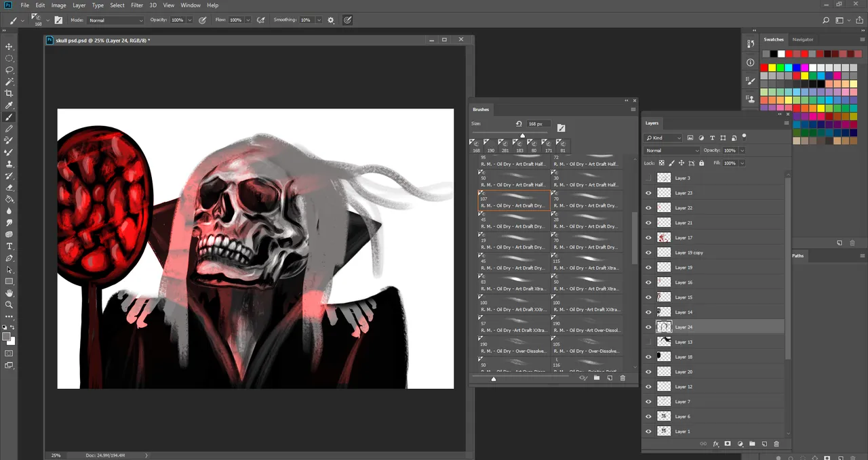The width and height of the screenshot is (868, 460).
Task: Open layer Fill dropdown
Action: [742, 163]
